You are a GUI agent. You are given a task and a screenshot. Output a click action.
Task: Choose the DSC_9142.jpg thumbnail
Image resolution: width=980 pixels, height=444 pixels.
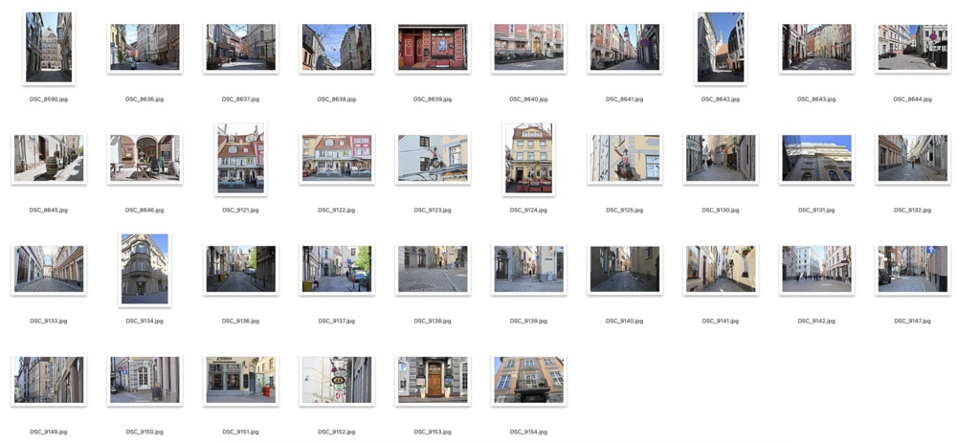pyautogui.click(x=816, y=269)
